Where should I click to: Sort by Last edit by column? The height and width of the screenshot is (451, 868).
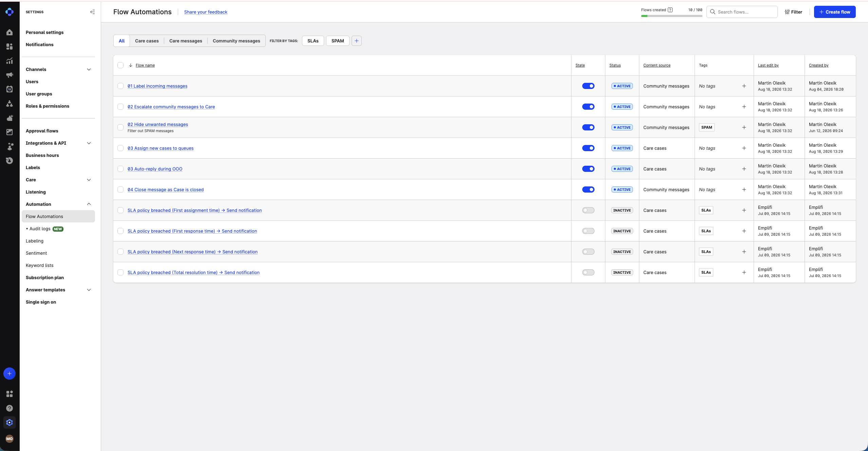pos(768,65)
